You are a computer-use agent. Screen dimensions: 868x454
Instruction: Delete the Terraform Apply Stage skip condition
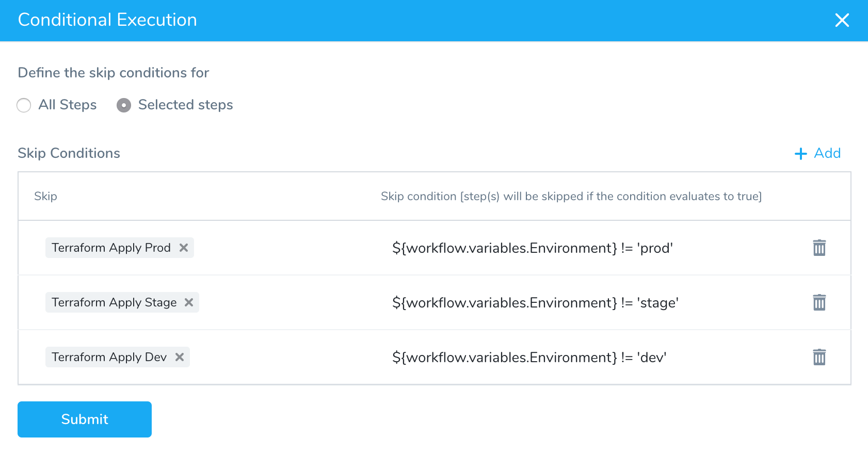tap(819, 302)
